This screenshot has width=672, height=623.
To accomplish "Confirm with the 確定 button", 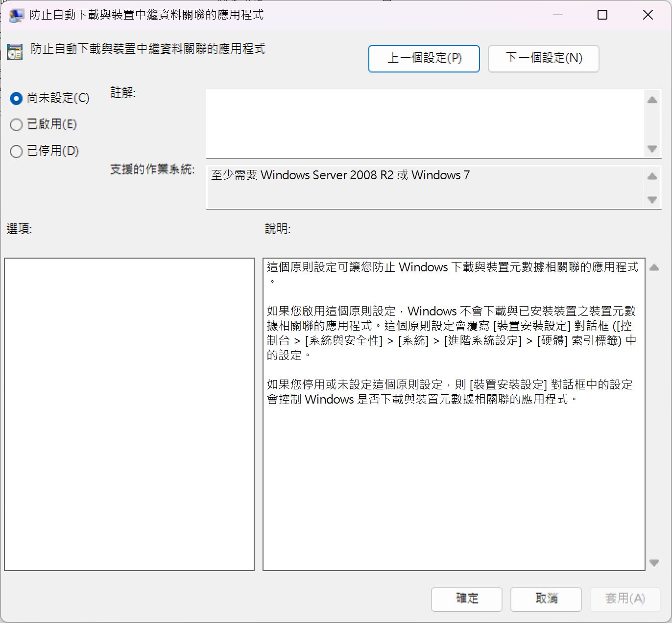I will tap(467, 599).
